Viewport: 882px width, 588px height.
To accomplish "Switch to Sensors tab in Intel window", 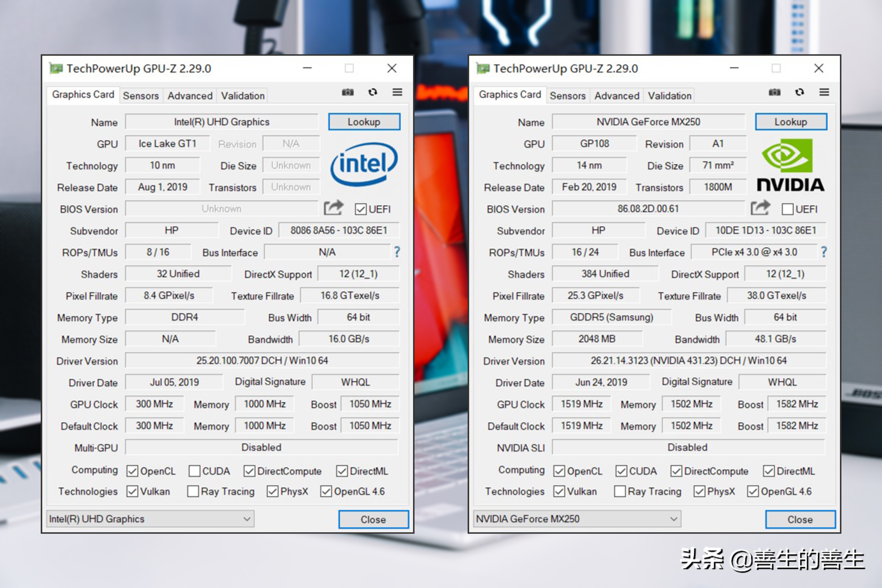I will pyautogui.click(x=141, y=96).
